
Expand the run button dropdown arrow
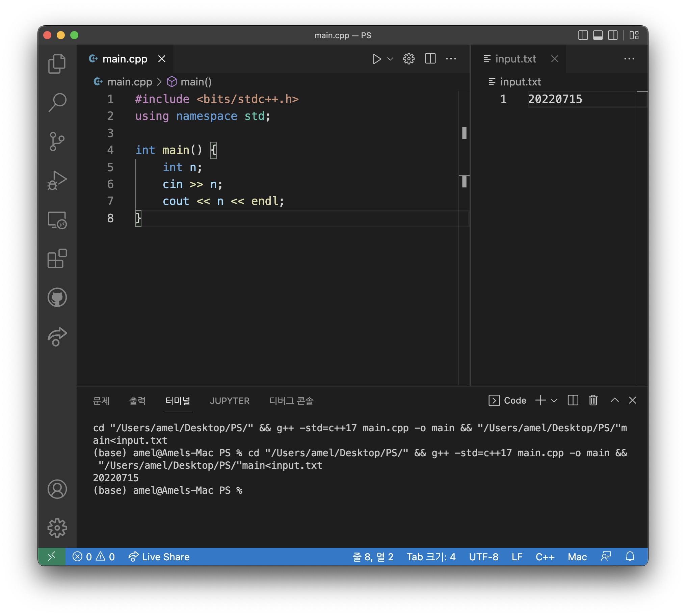[390, 59]
